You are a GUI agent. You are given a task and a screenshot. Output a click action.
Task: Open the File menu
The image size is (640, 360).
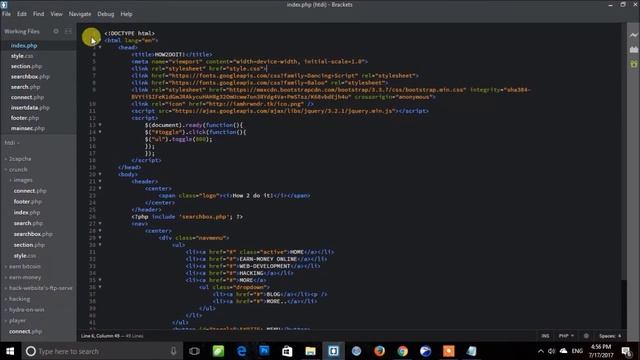click(x=7, y=14)
